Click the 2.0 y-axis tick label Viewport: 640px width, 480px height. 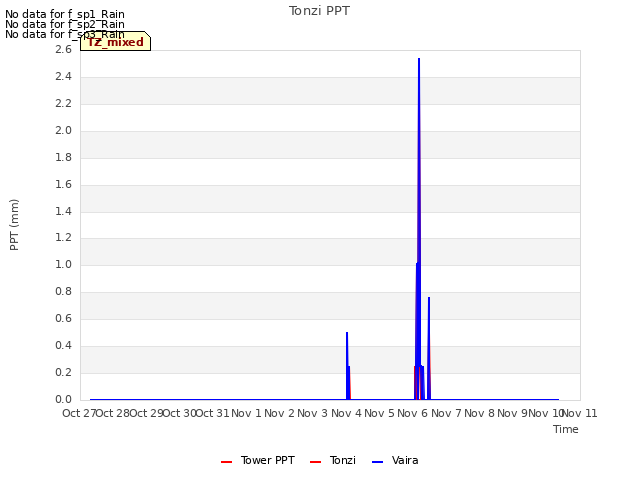(63, 130)
